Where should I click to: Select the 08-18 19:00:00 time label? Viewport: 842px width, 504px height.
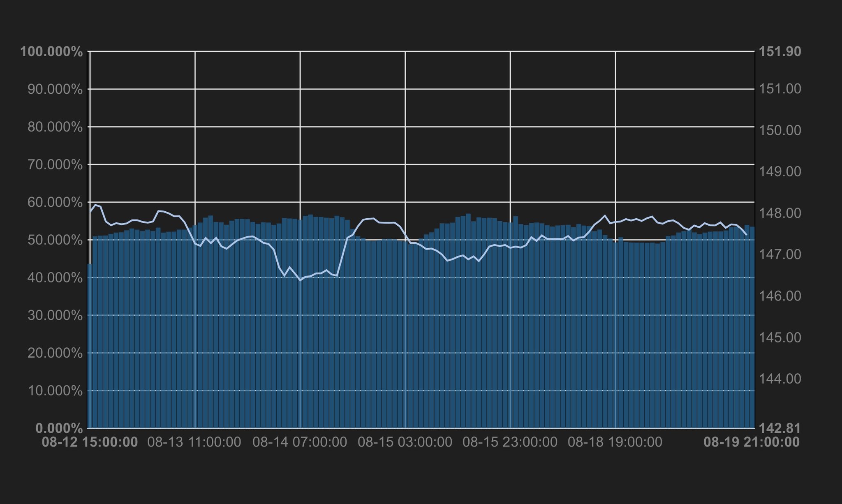point(615,442)
